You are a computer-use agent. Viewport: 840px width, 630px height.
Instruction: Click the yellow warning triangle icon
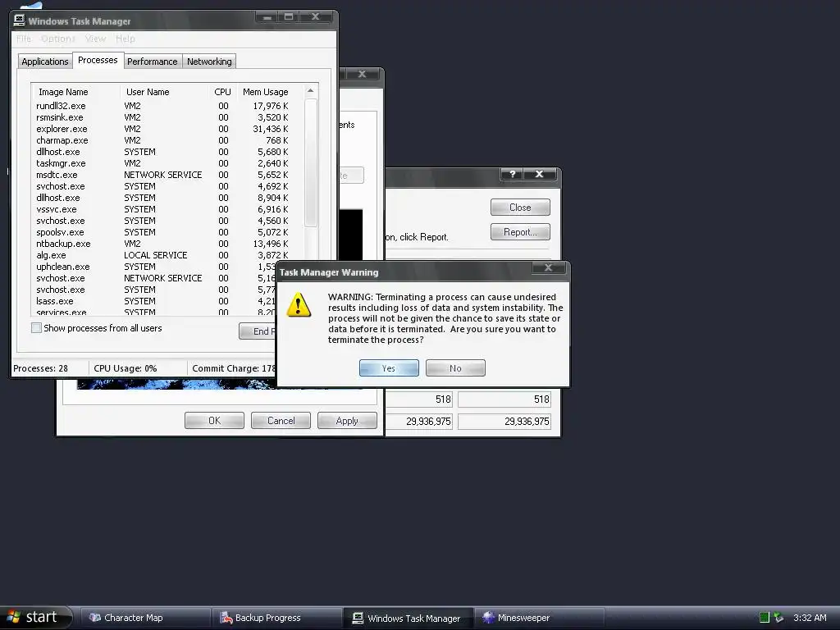[299, 305]
